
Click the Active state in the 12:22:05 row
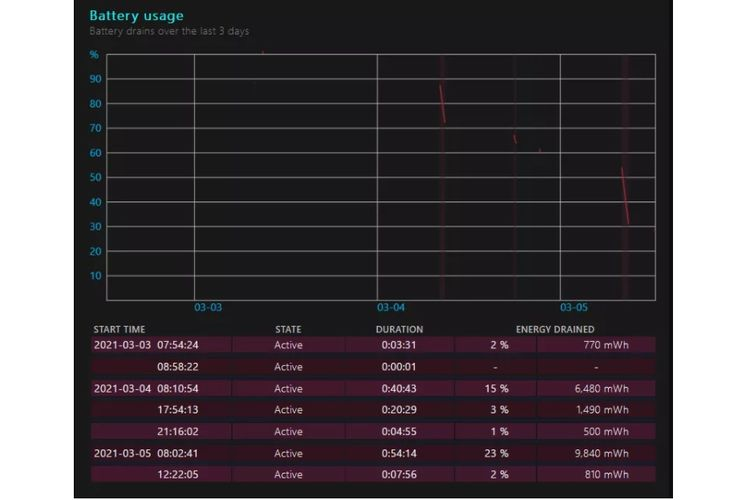click(x=288, y=474)
